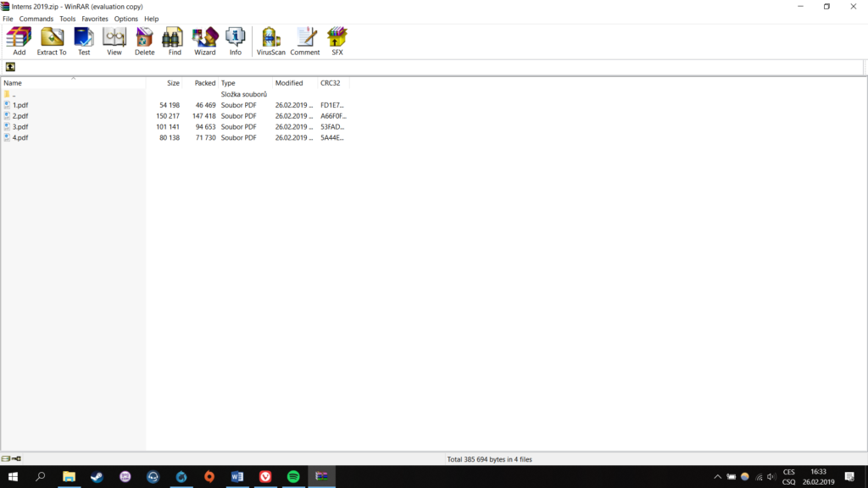Go up one level with folder arrow icon
This screenshot has height=488, width=868.
tap(10, 67)
